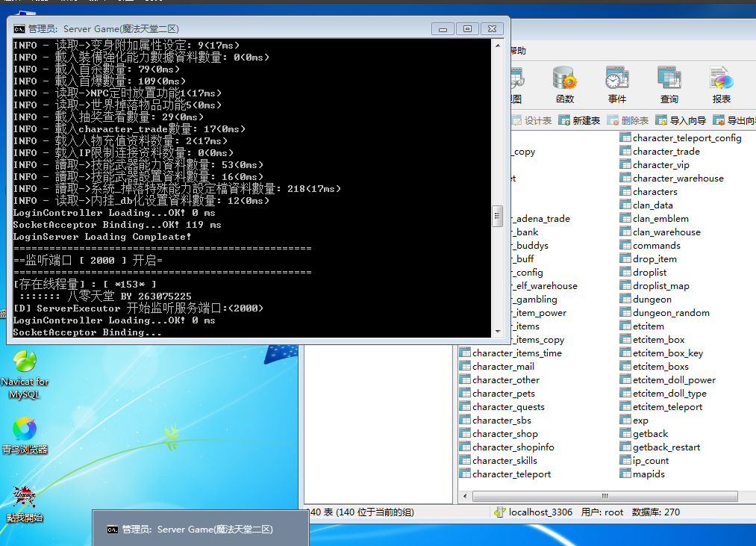Click the console window title bar icon
The height and width of the screenshot is (546, 756).
click(19, 29)
